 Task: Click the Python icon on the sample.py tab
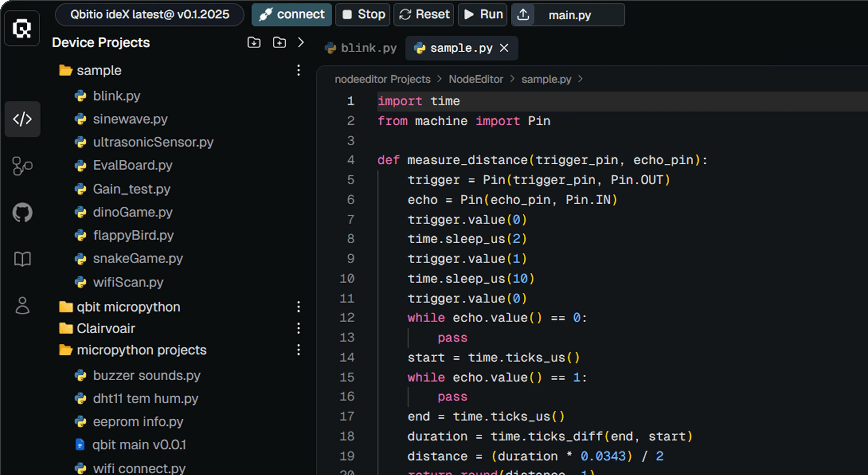420,48
